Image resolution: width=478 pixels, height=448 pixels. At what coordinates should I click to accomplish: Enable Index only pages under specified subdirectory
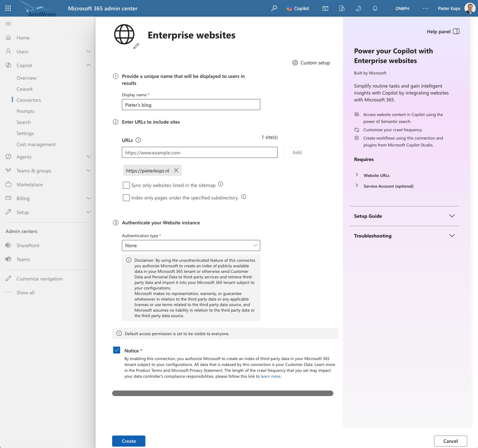pyautogui.click(x=126, y=198)
